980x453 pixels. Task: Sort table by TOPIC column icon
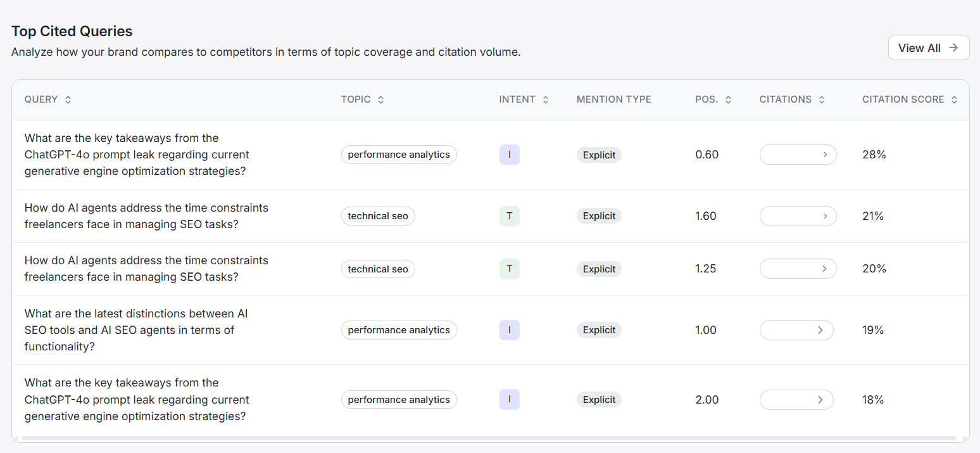tap(380, 99)
